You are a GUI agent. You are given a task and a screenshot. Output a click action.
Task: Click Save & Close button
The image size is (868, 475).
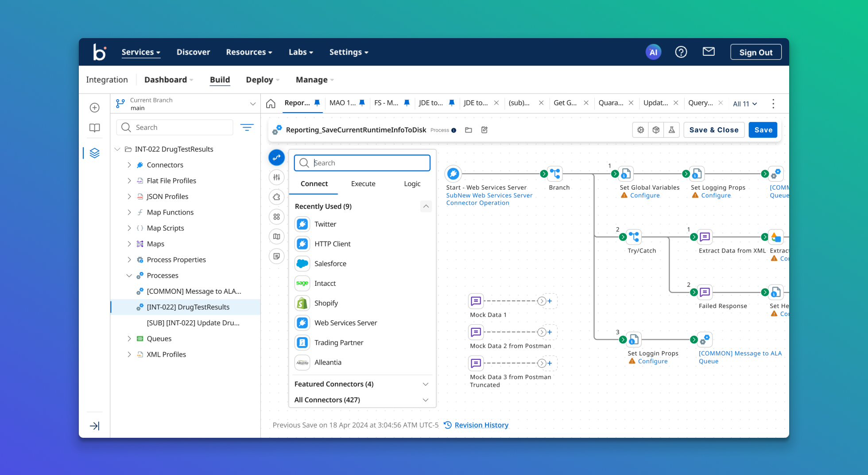point(714,130)
